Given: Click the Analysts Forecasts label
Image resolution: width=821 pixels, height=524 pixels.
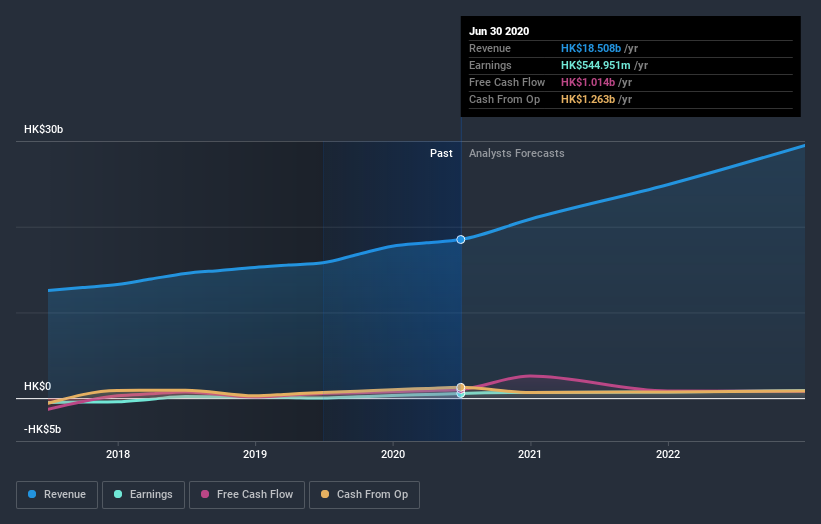Looking at the screenshot, I should (517, 153).
